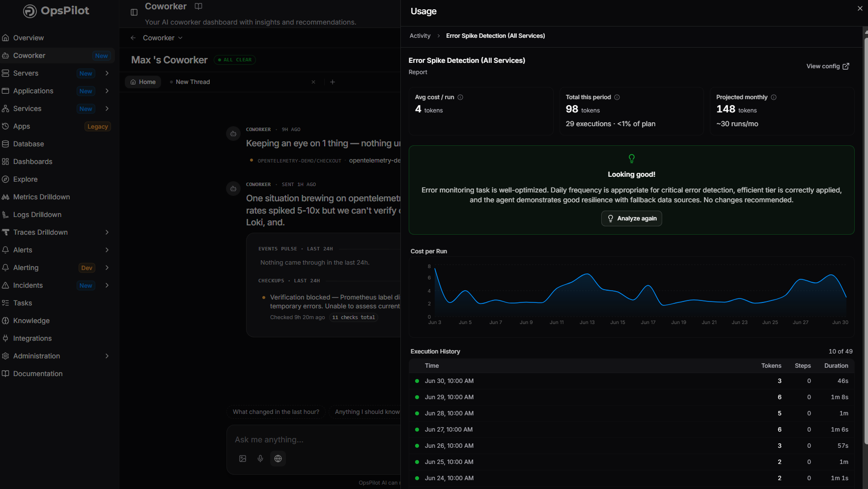Click the lightbulb icon above Looking good

(632, 159)
